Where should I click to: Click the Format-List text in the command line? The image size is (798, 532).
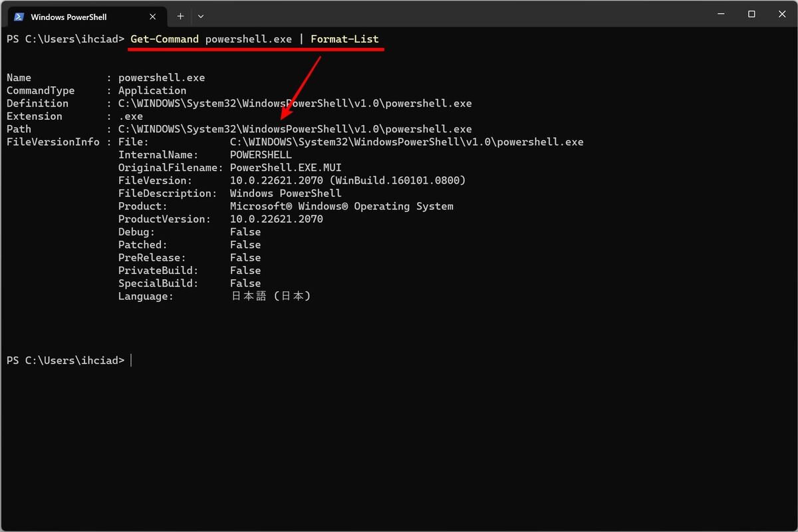[344, 39]
